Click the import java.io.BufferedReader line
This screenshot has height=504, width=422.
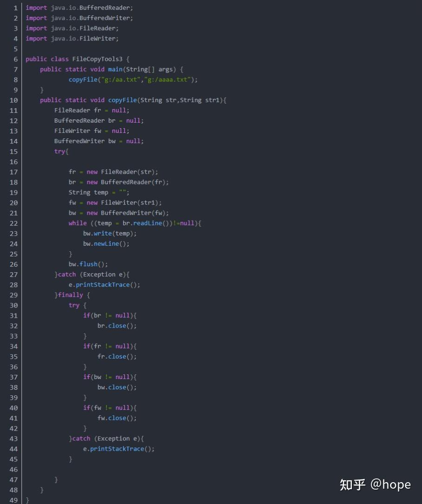click(x=79, y=8)
